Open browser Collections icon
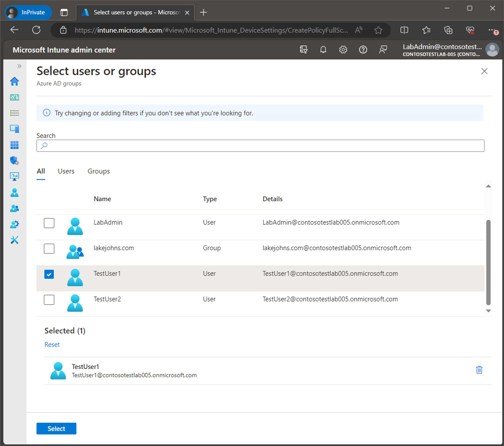The width and height of the screenshot is (504, 446). tap(448, 30)
